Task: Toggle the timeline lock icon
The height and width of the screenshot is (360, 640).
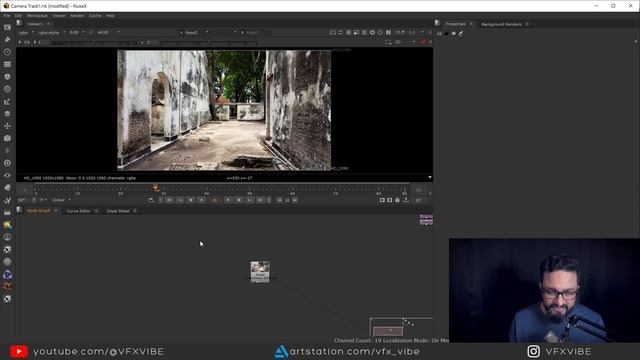Action: pyautogui.click(x=397, y=200)
